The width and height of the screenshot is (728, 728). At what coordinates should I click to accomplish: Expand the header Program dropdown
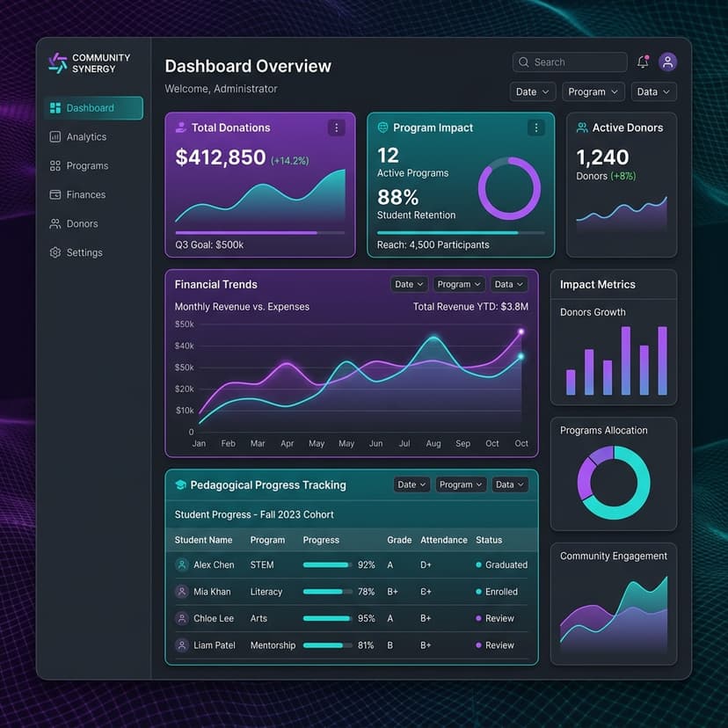click(593, 91)
